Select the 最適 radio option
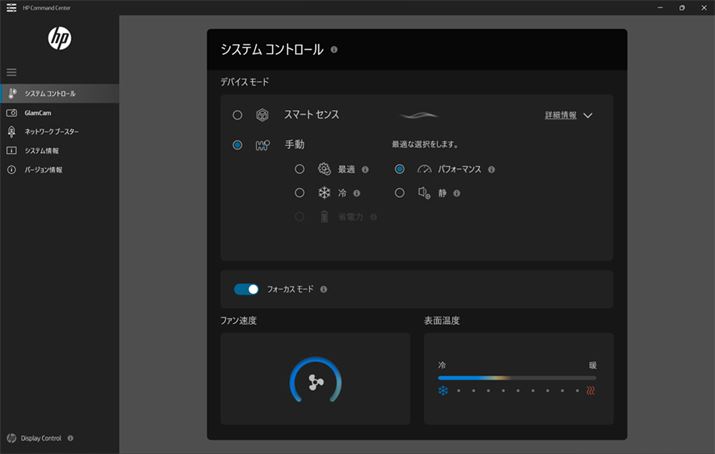 pos(299,169)
